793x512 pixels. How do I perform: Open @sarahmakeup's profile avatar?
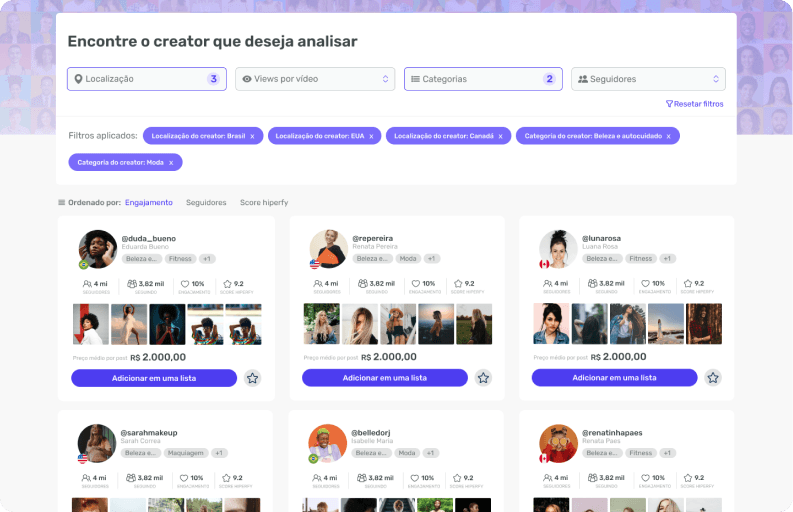point(97,443)
